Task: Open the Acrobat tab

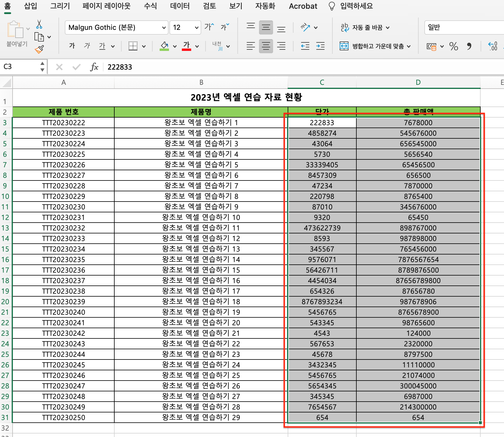Action: point(303,6)
